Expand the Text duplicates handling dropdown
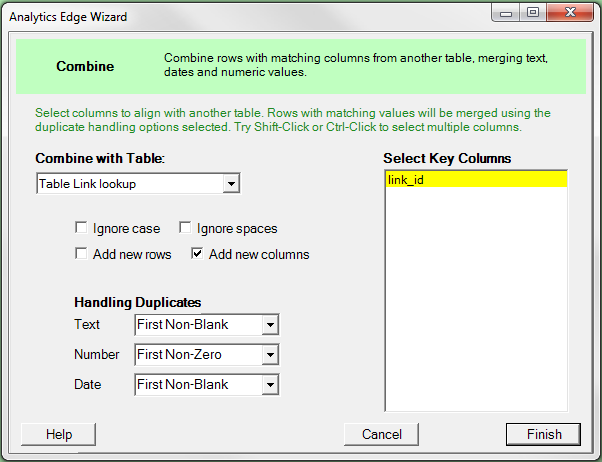 pos(269,325)
